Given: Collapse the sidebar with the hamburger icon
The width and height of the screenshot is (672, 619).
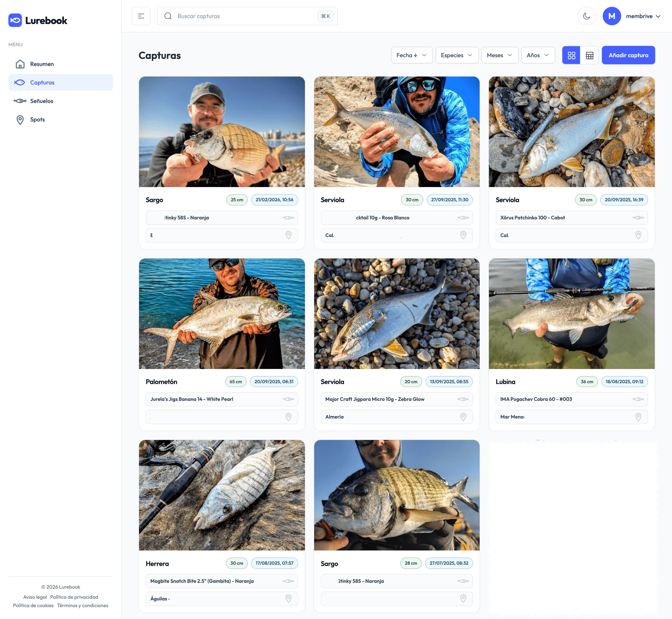Looking at the screenshot, I should [x=141, y=16].
